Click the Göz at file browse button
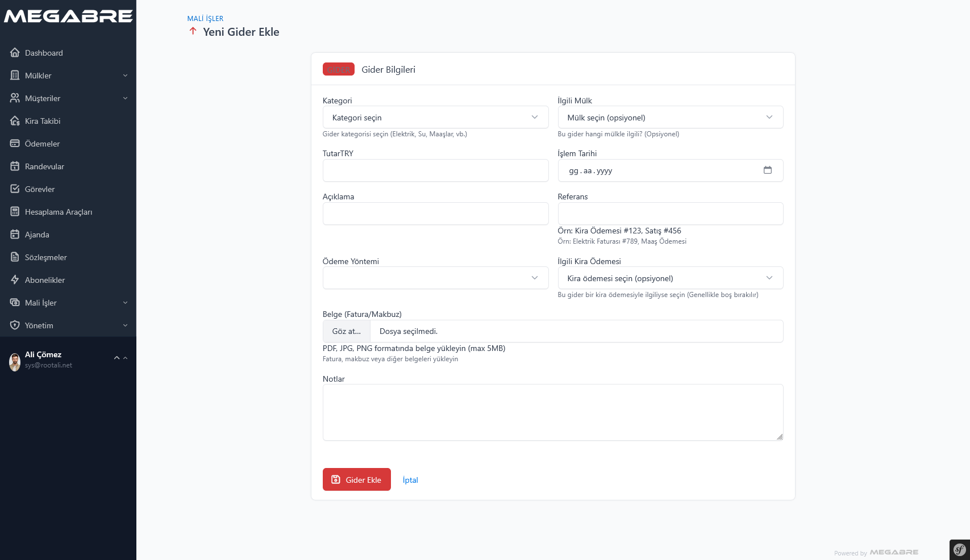The width and height of the screenshot is (970, 560). point(346,331)
